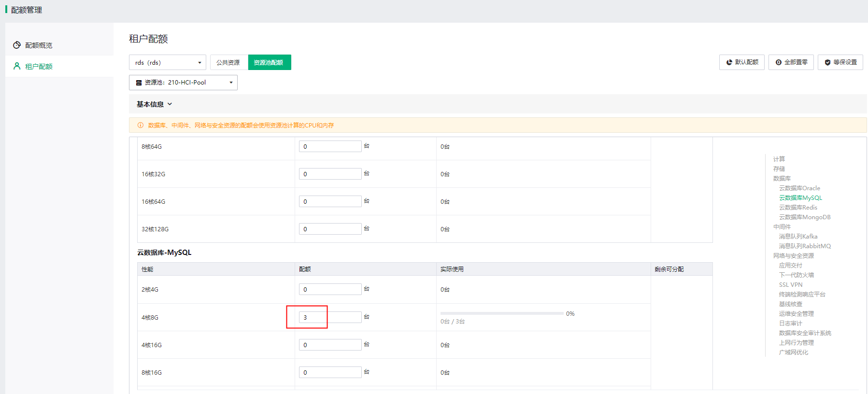Focus the 32核128G quota input field
Image resolution: width=868 pixels, height=394 pixels.
[330, 229]
